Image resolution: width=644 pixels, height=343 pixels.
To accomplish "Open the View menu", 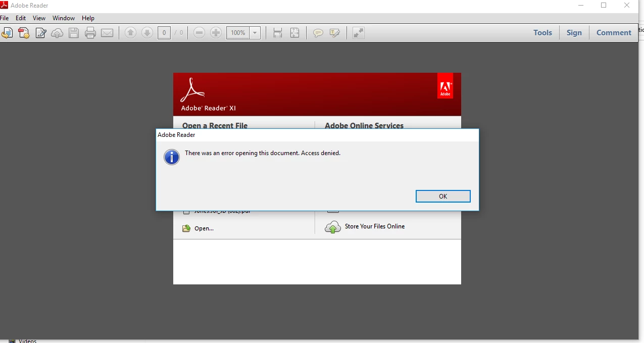I will (x=39, y=18).
